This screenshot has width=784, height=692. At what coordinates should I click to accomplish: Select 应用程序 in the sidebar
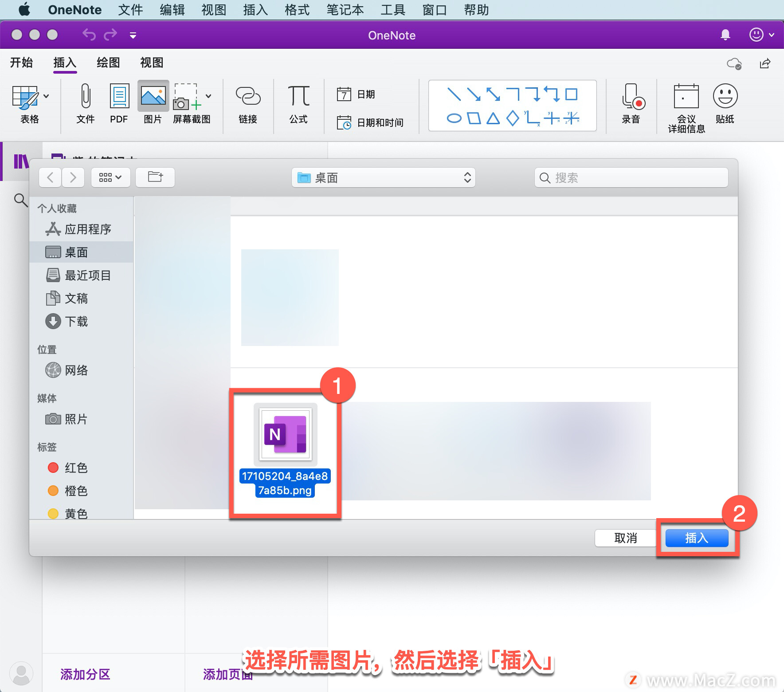pyautogui.click(x=82, y=229)
